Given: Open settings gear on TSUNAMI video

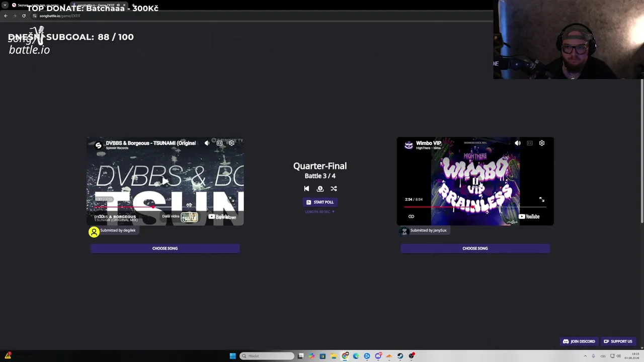Looking at the screenshot, I should (231, 143).
